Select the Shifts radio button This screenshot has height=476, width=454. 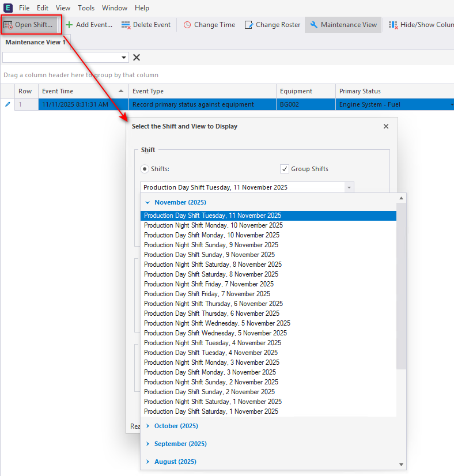145,169
